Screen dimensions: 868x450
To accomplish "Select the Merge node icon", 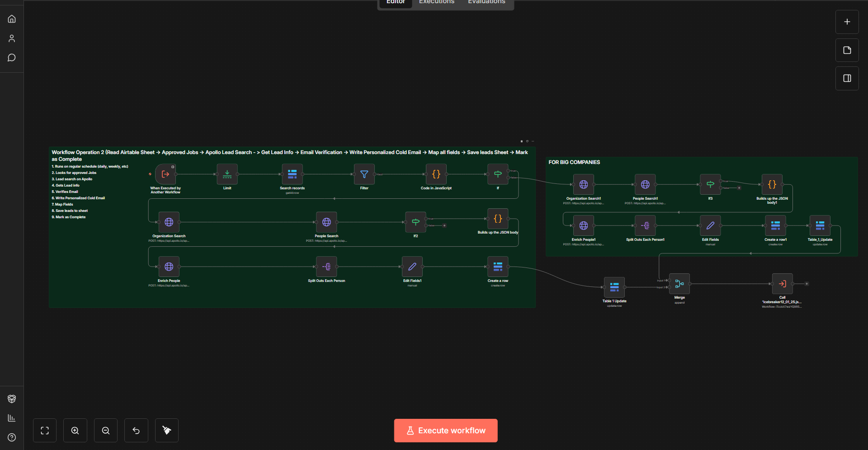I will point(679,284).
